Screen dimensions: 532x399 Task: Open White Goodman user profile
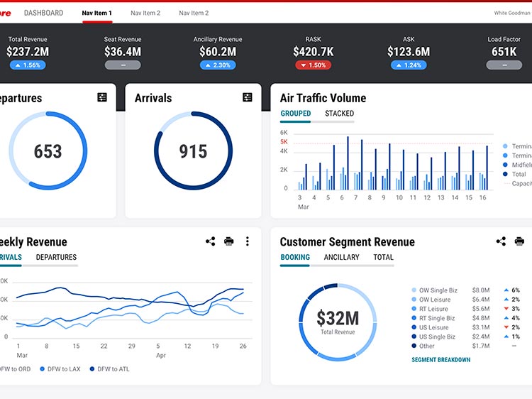click(511, 13)
